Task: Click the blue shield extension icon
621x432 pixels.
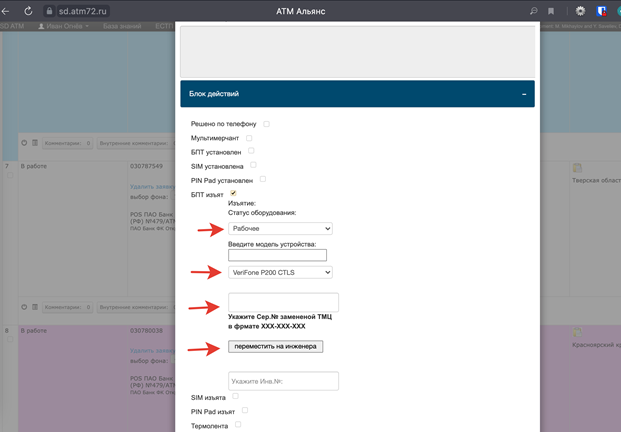Action: coord(602,10)
